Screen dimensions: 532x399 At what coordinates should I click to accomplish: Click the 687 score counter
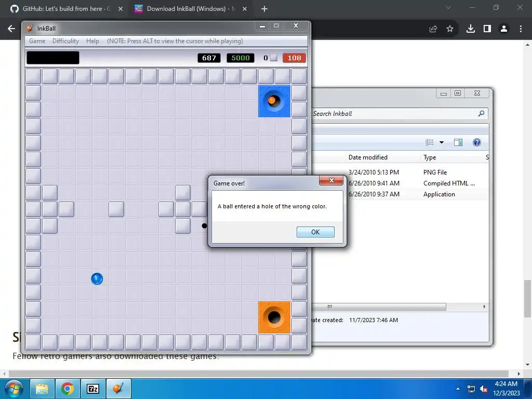pos(209,58)
